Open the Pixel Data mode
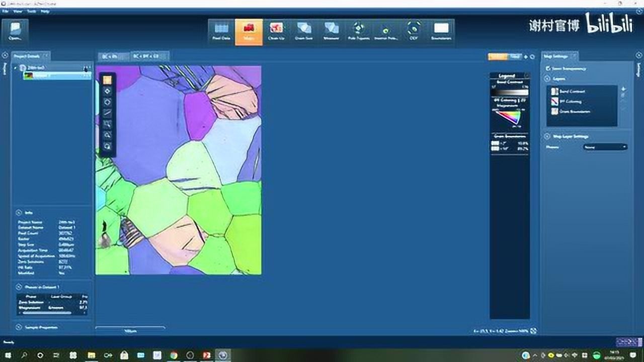Image resolution: width=644 pixels, height=362 pixels. (x=222, y=32)
